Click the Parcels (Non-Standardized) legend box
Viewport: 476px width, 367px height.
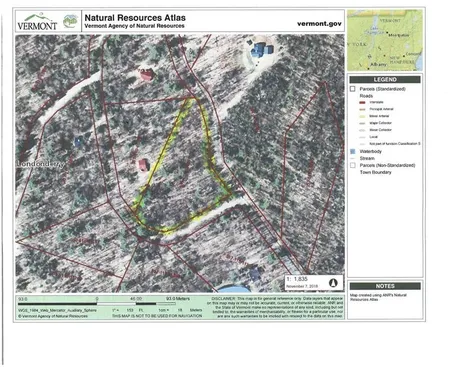[x=353, y=165]
